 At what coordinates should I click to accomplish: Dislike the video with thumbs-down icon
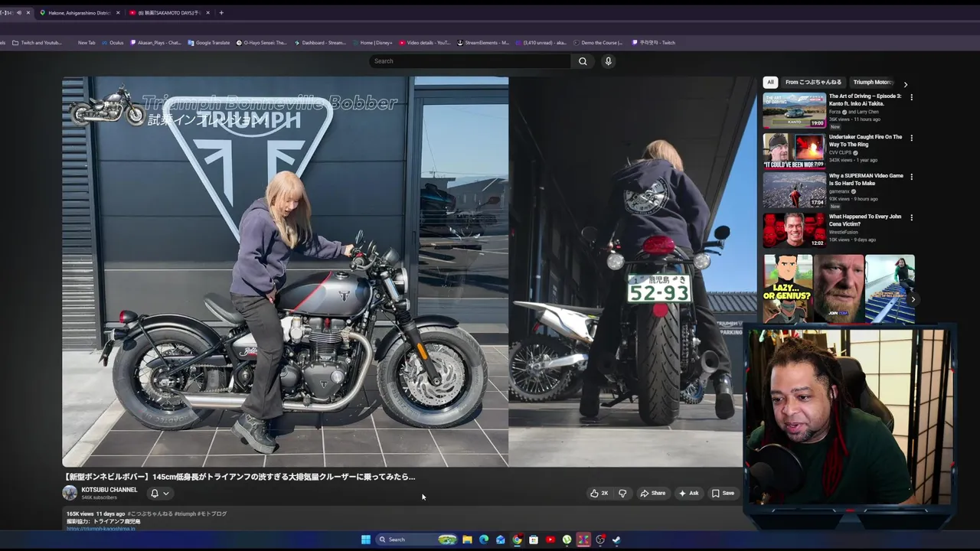coord(622,494)
